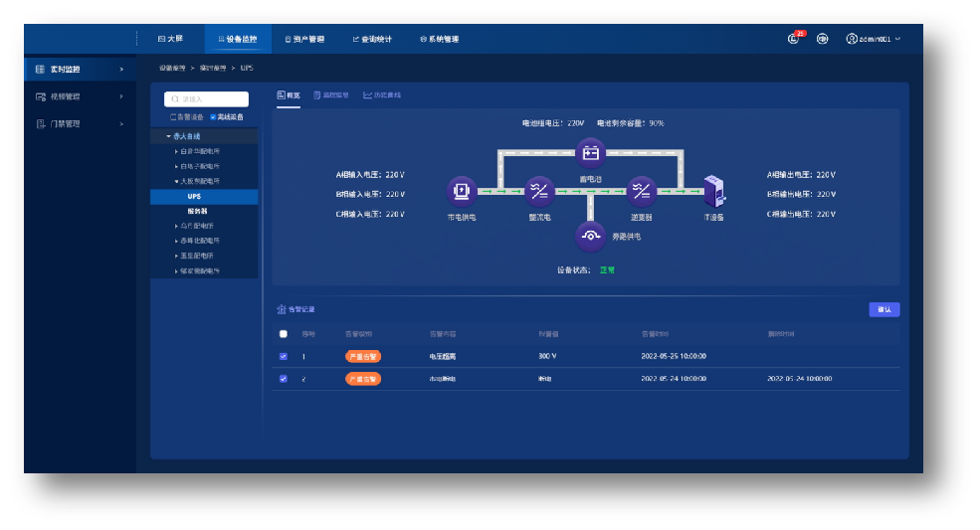980x530 pixels.
Task: Click the round icon left of admin avatar
Action: (x=823, y=39)
